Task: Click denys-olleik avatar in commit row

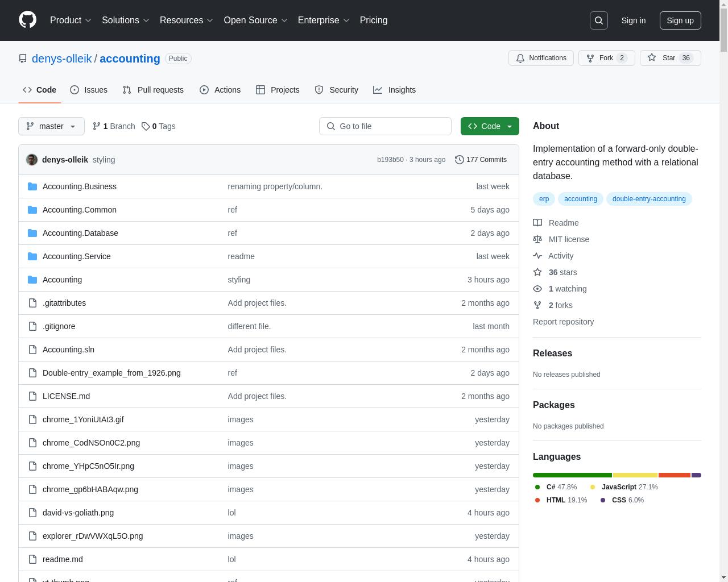Action: tap(32, 160)
